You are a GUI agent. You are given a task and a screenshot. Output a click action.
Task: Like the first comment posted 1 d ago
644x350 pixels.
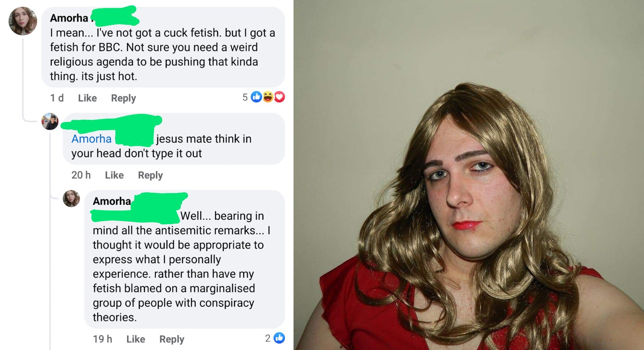click(87, 98)
